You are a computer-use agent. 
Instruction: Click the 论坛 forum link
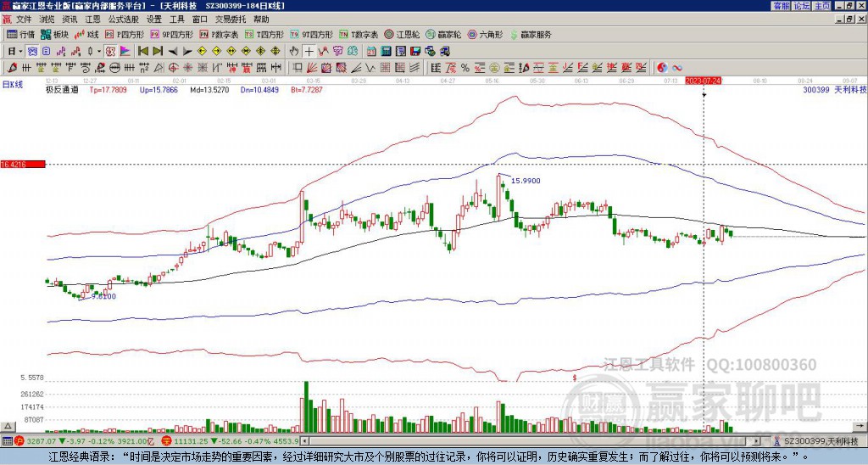click(x=801, y=6)
